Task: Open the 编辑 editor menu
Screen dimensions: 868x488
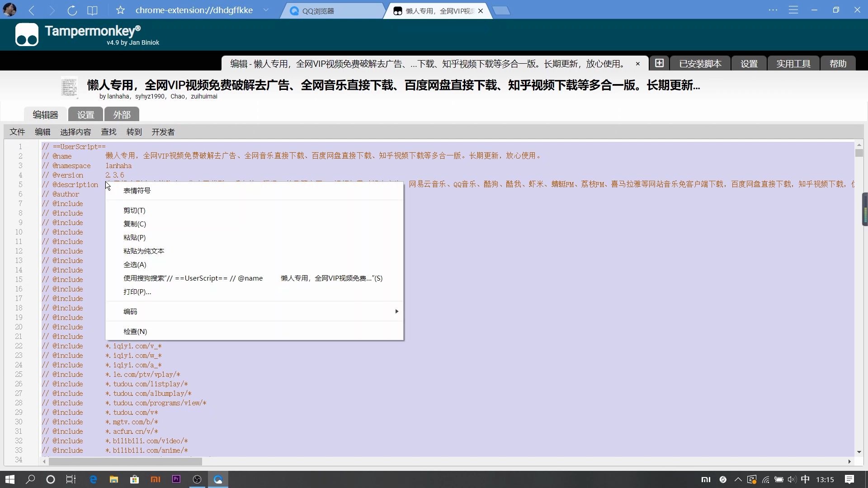Action: coord(42,132)
